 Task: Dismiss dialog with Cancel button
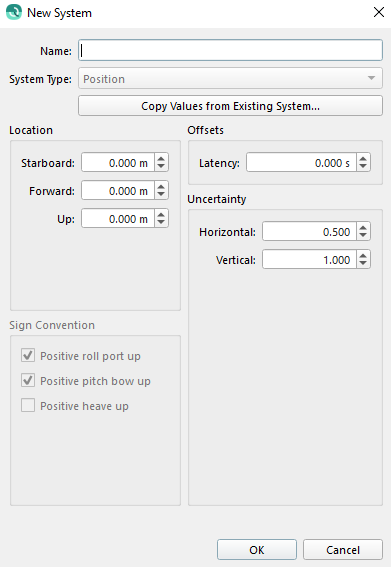point(343,550)
